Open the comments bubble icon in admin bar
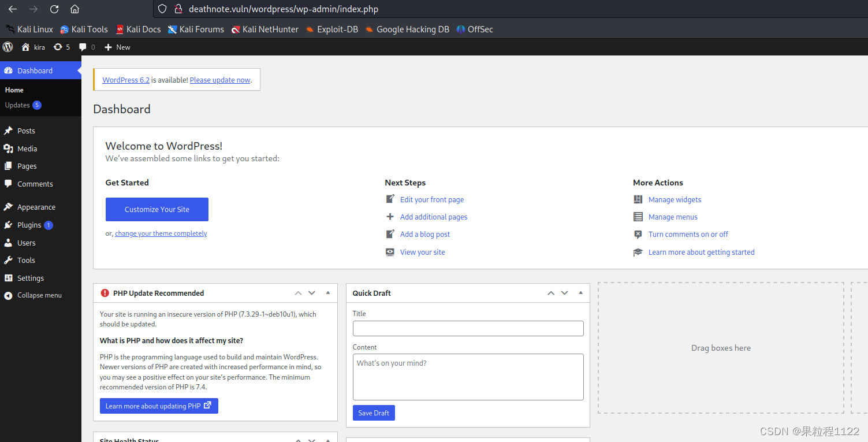Screen dimensions: 868x442 83,47
